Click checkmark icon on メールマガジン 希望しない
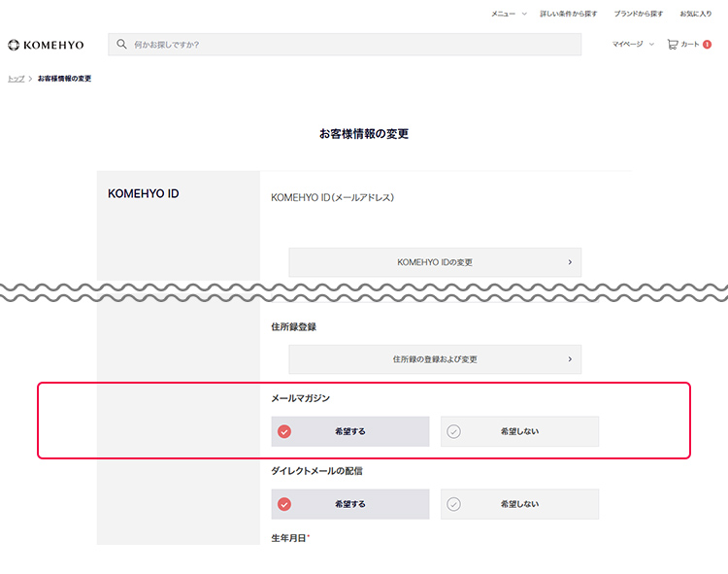The image size is (728, 574). click(453, 431)
